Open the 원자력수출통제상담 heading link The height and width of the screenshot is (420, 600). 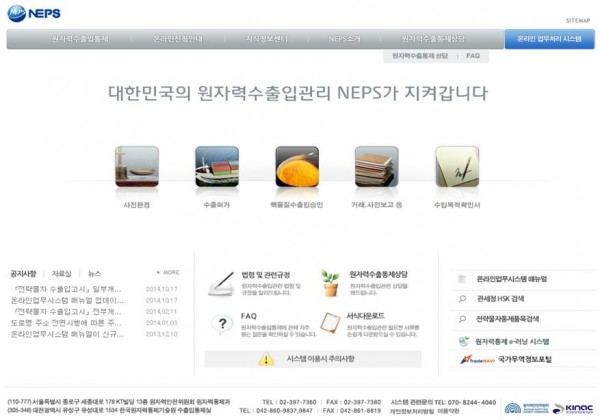tap(378, 275)
